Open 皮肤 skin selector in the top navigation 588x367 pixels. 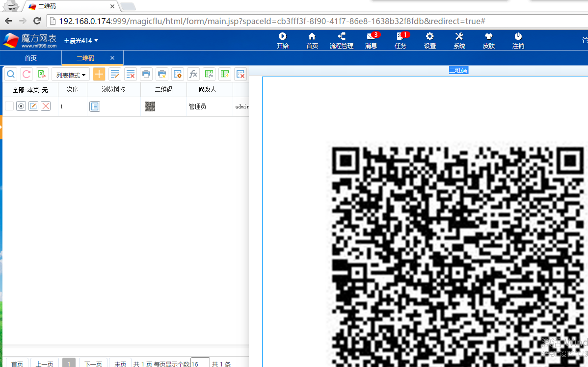click(489, 41)
